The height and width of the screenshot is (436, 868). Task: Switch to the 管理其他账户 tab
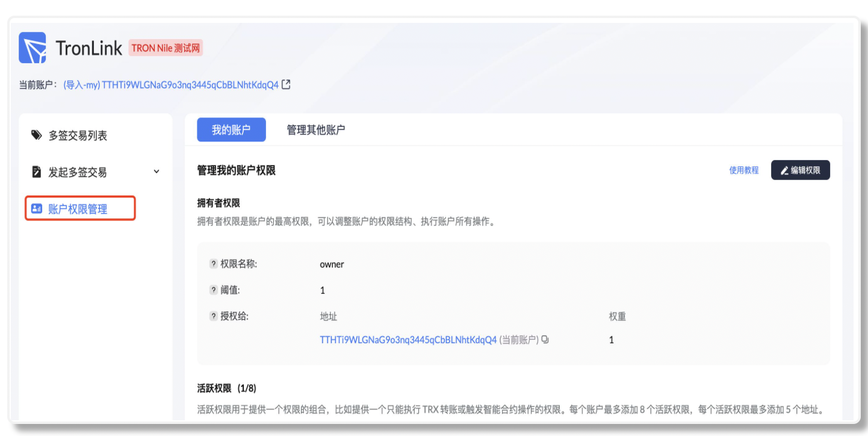(315, 130)
